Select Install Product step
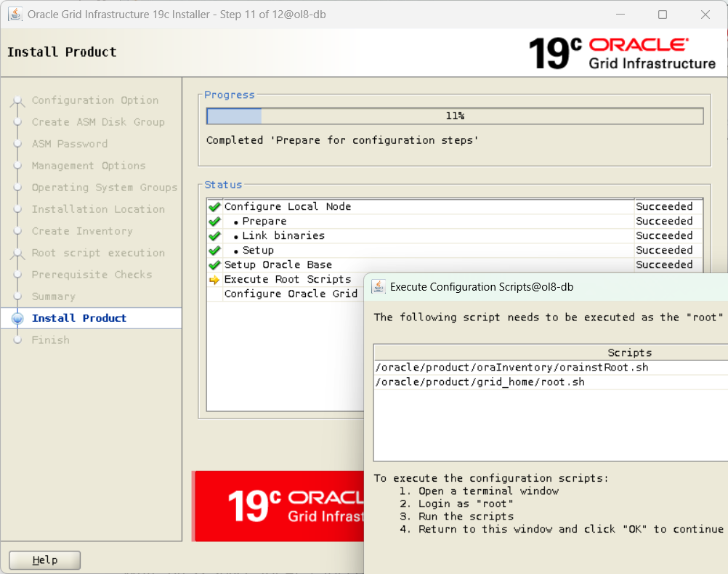The width and height of the screenshot is (728, 574). tap(79, 318)
